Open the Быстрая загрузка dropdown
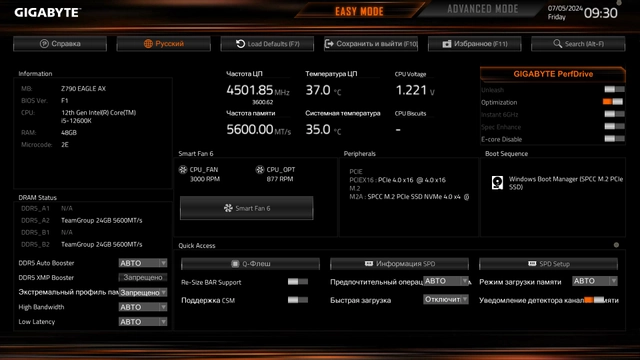Viewport: 640px width, 360px height. (x=446, y=299)
